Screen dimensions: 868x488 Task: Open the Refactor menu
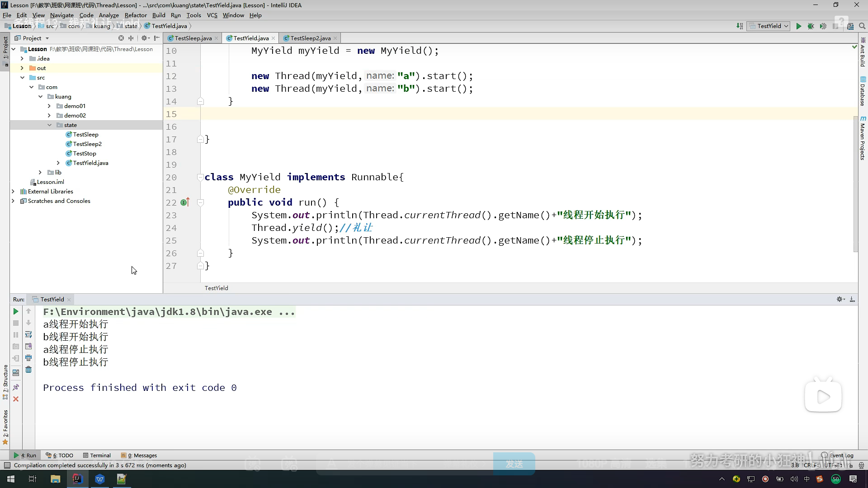coord(135,15)
